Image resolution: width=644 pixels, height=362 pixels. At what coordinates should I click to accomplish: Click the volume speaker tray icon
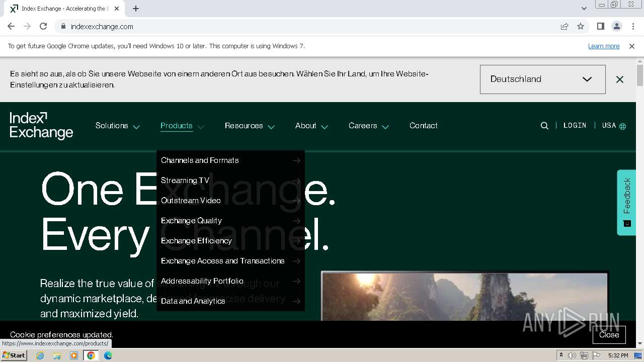[x=572, y=355]
